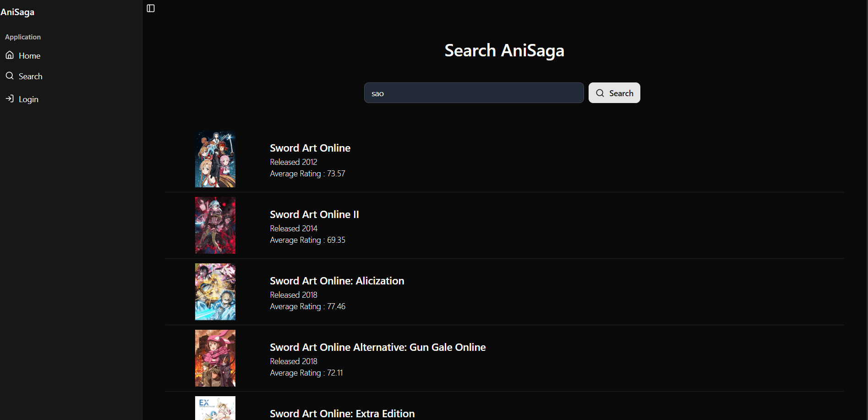
Task: Click the magnifier icon inside the Search button
Action: pos(600,93)
